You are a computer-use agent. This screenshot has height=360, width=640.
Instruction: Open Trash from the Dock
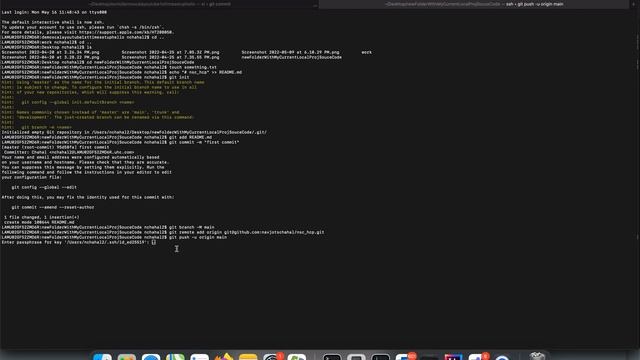537,356
